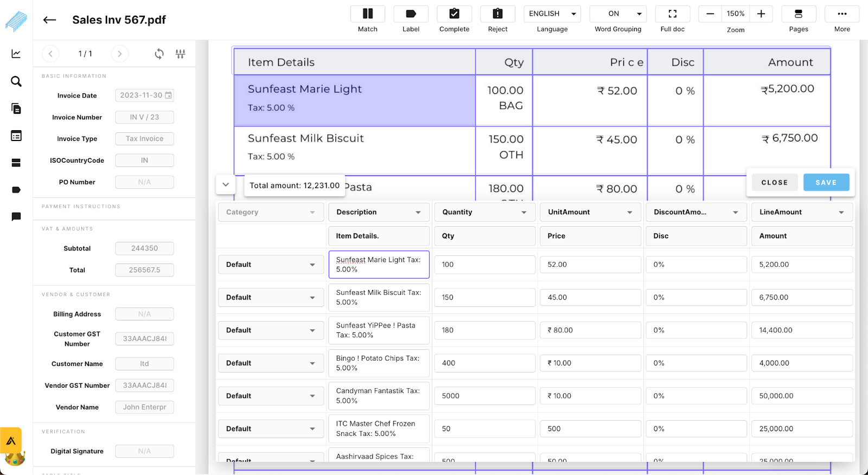The width and height of the screenshot is (868, 475).
Task: Open the More options menu
Action: point(841,14)
